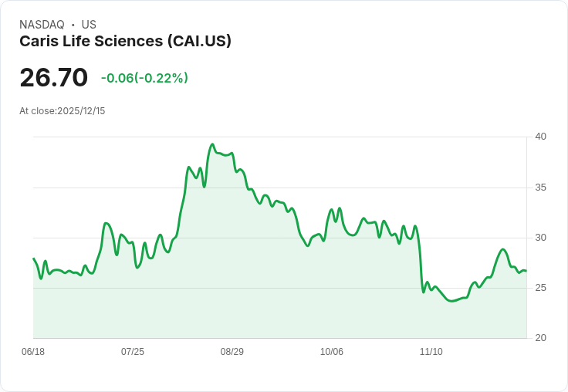
Task: Click the 11/10 date axis label
Action: tap(431, 352)
